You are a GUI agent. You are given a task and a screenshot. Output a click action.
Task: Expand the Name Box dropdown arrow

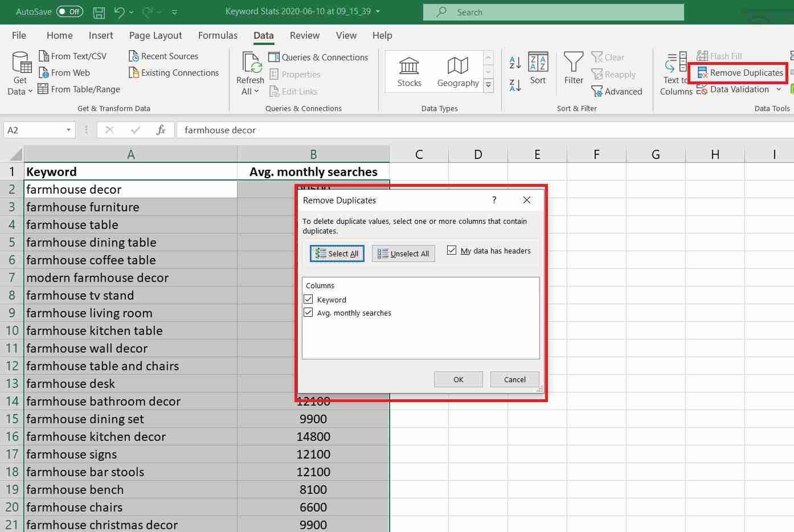pos(68,130)
